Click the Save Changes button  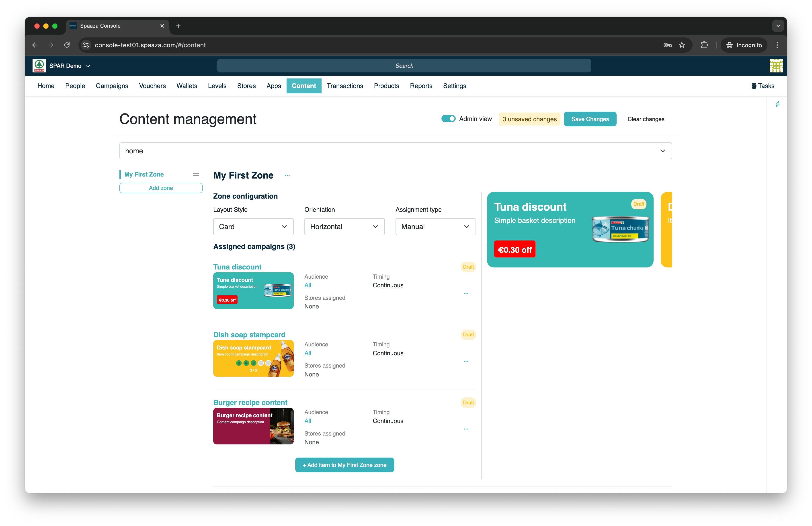[x=590, y=119]
